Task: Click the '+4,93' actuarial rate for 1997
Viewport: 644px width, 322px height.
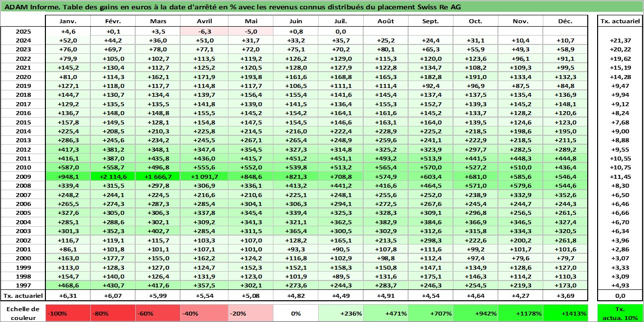Action: pos(620,285)
